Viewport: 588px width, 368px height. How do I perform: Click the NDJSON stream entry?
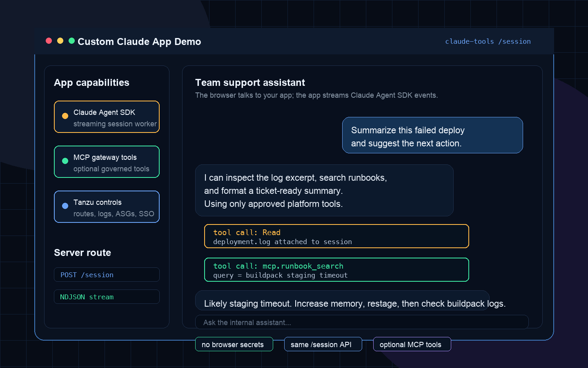click(107, 297)
